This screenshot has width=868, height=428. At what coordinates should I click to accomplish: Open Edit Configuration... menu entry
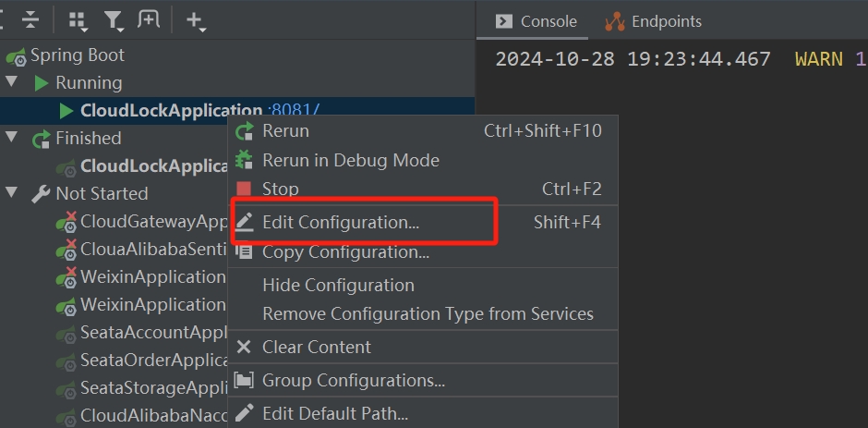coord(340,222)
